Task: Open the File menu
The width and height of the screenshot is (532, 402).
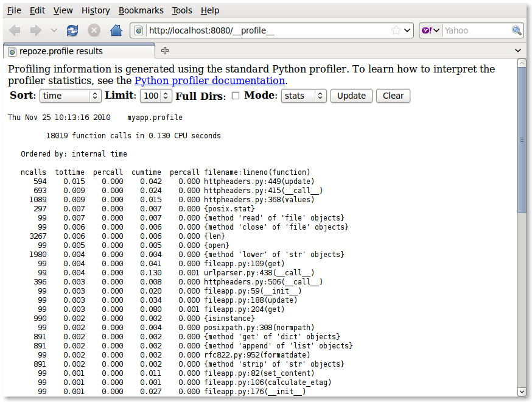Action: click(14, 10)
